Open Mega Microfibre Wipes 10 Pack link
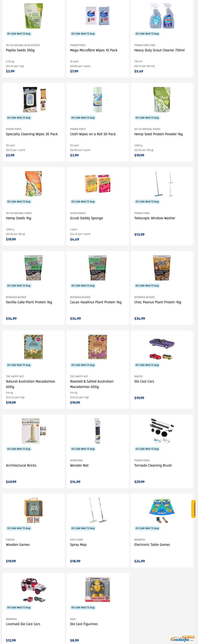The image size is (198, 644). coord(93,50)
